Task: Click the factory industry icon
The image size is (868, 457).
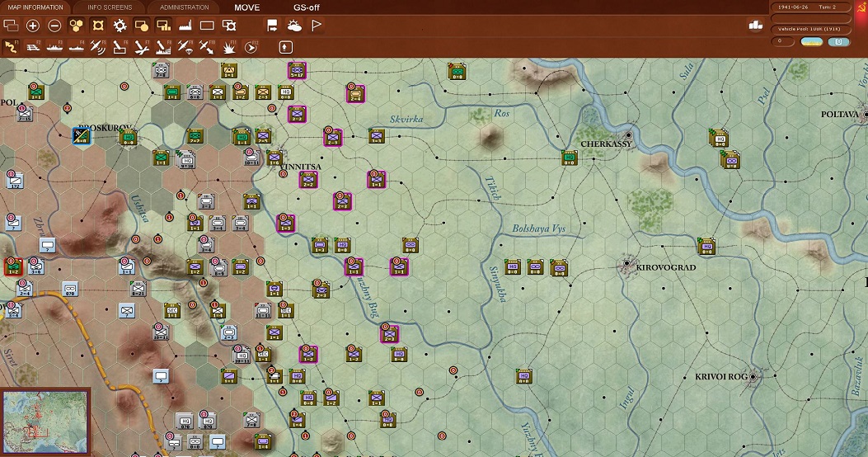Action: [185, 26]
